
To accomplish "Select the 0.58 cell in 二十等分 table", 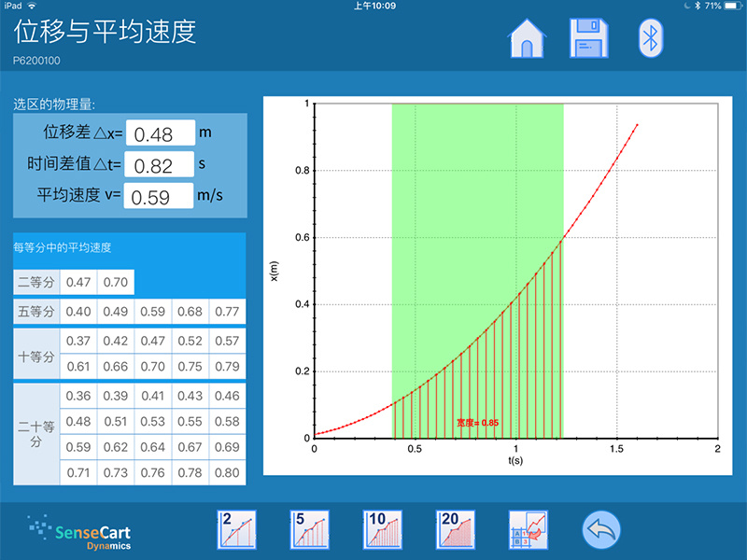I will point(227,422).
